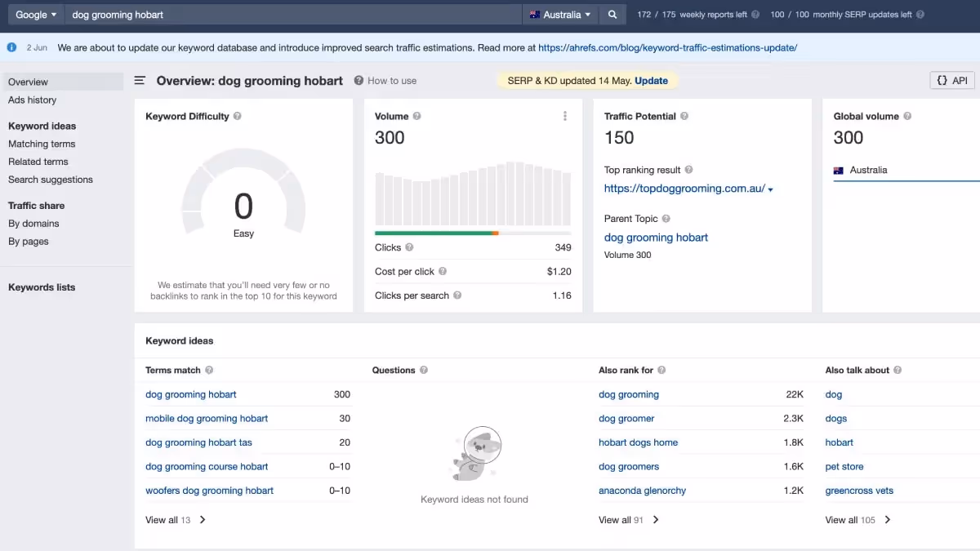Open Ads history in sidebar

33,100
